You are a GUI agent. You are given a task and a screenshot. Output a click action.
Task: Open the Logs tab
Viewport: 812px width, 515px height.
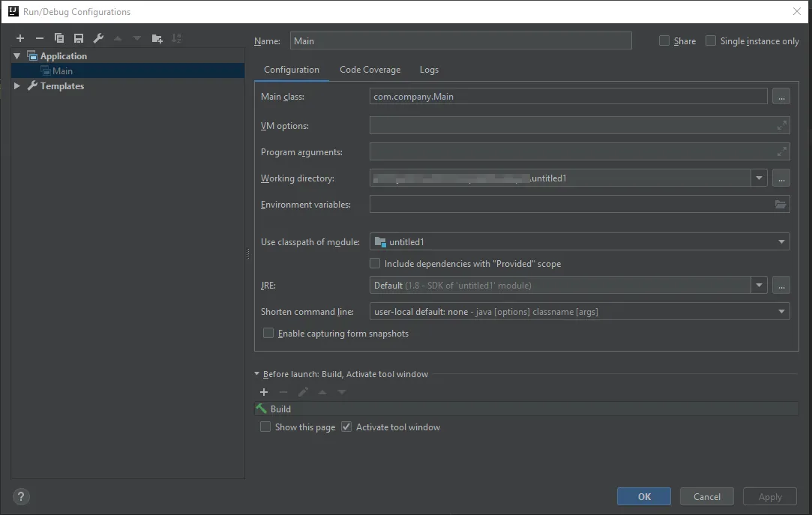[x=429, y=70]
